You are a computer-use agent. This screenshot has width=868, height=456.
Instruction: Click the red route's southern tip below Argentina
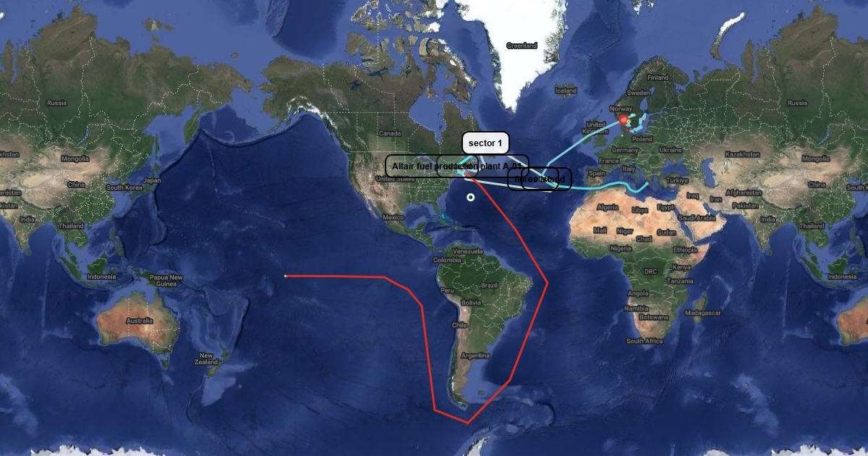point(467,422)
